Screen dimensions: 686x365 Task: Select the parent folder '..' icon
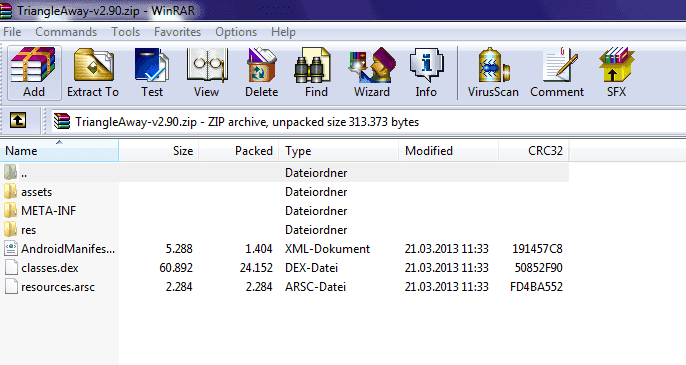point(10,172)
